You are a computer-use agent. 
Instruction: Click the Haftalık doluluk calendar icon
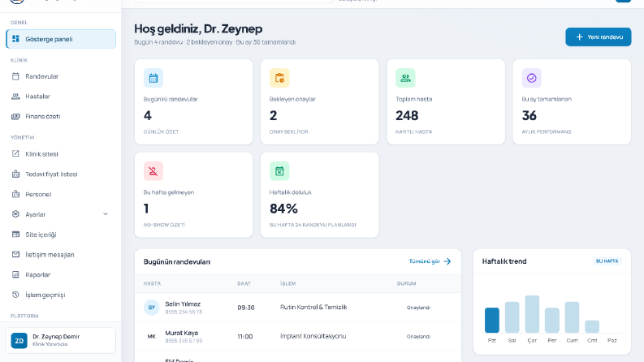tap(279, 171)
